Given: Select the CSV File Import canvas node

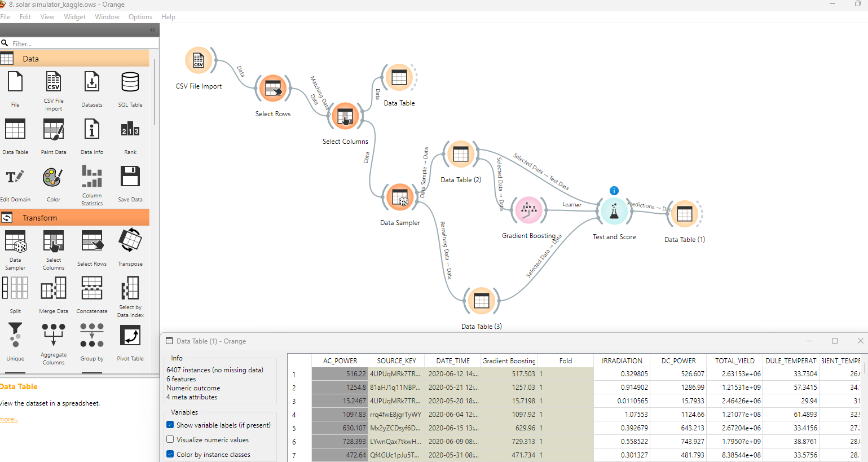Looking at the screenshot, I should click(199, 61).
